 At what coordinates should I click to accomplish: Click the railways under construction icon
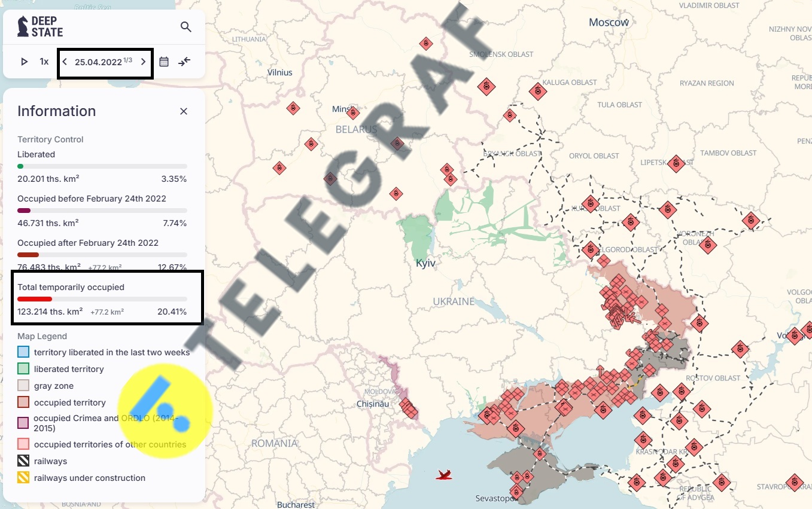click(23, 478)
